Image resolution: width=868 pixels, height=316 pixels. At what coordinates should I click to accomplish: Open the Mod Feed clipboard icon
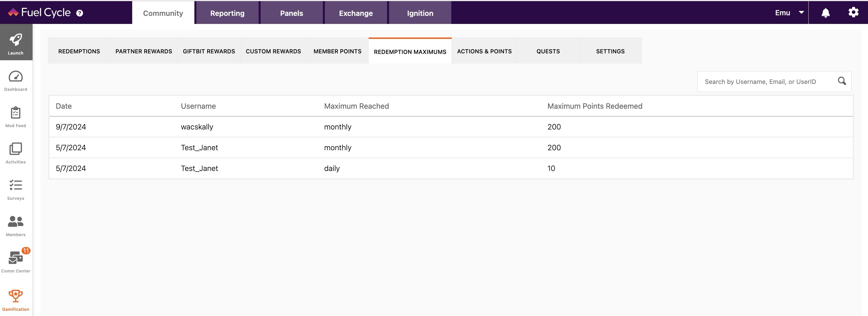(x=16, y=113)
